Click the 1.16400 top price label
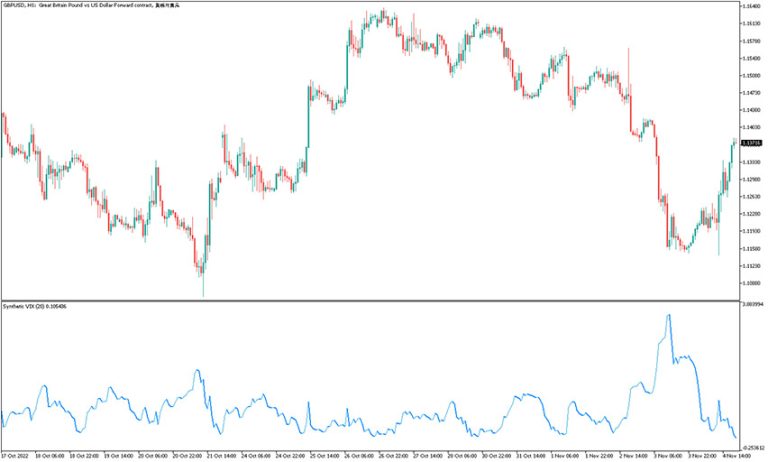 [751, 6]
